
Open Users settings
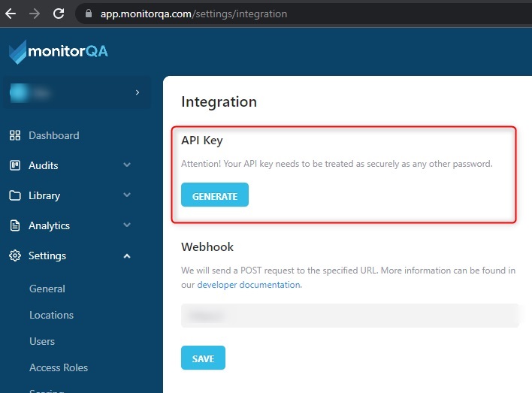pos(42,341)
